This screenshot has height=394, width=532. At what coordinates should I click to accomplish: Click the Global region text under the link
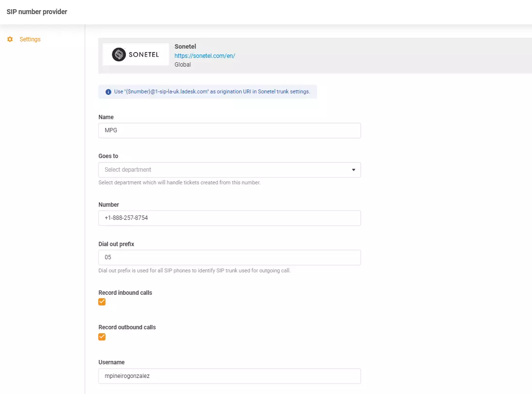[x=183, y=65]
